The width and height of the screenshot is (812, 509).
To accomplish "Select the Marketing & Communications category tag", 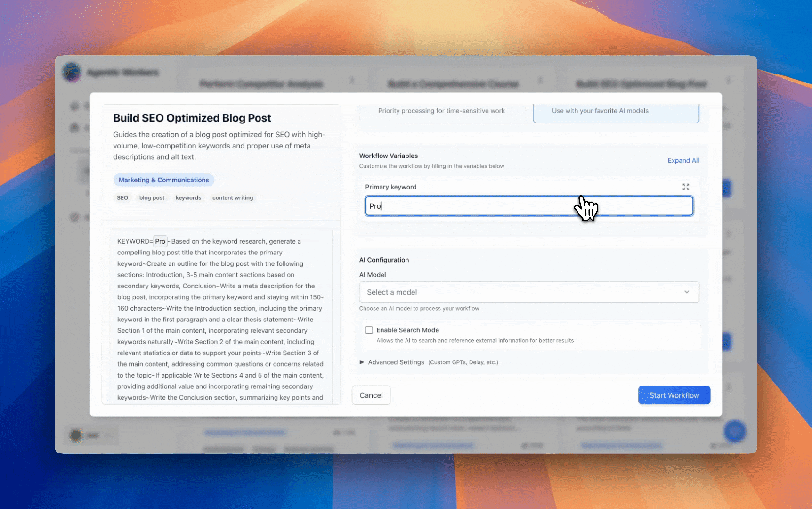I will pos(163,180).
